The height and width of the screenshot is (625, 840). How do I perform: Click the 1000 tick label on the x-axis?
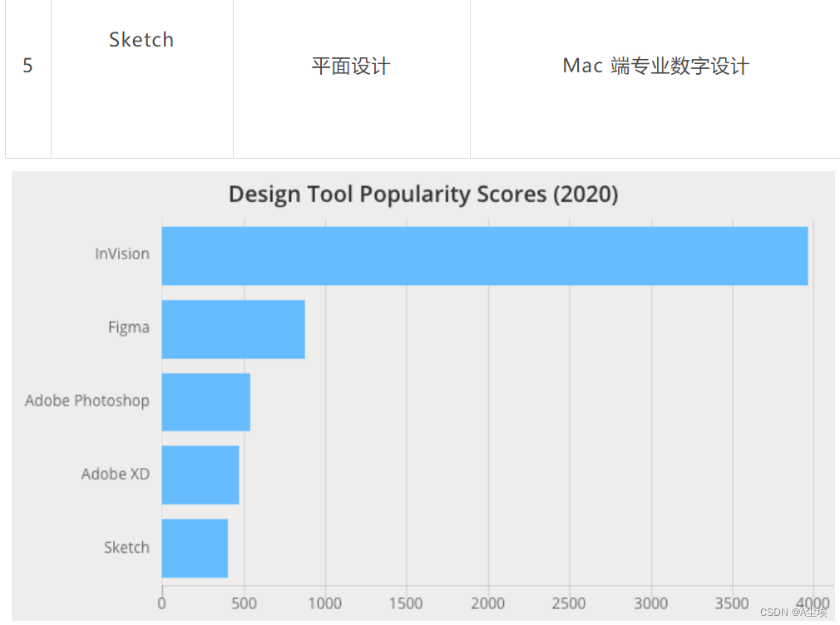pos(324,603)
